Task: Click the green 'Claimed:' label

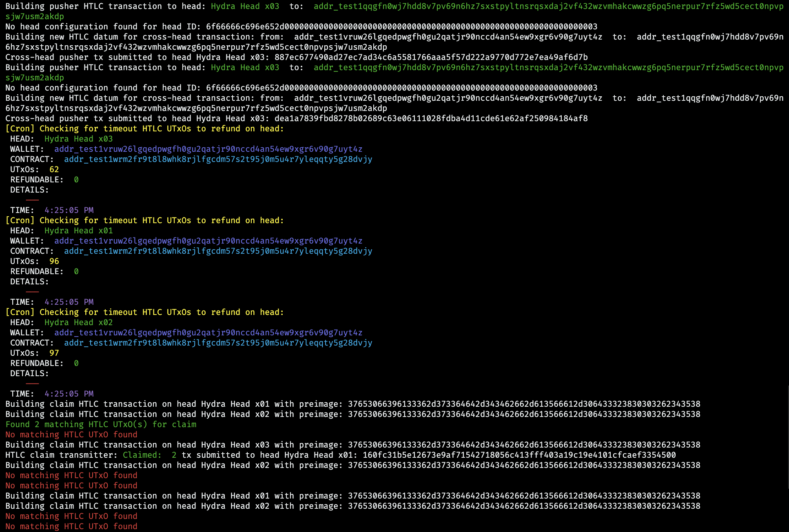Action: click(142, 455)
